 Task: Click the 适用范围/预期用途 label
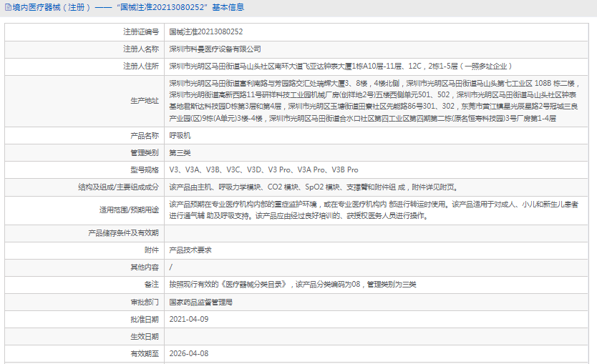coord(129,210)
